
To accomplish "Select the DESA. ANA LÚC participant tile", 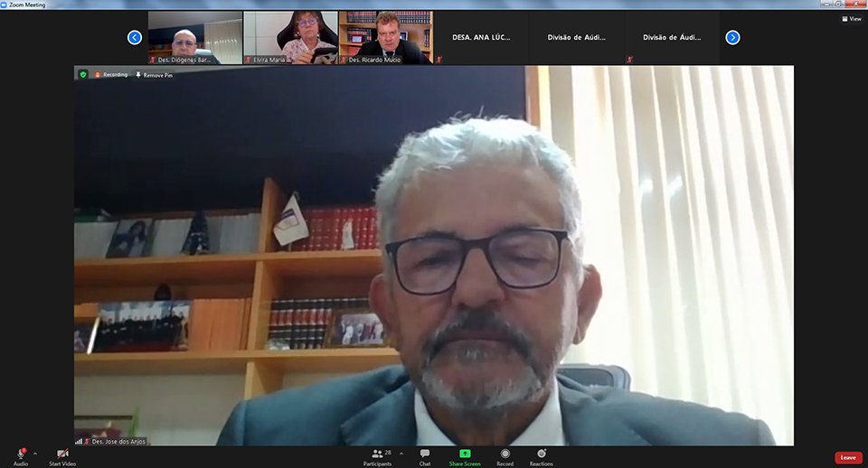I will [481, 38].
